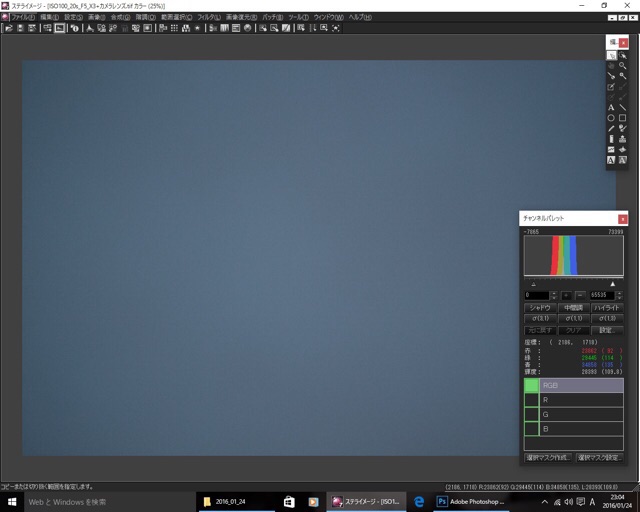Open the graph profile tool in toolbox
The width and height of the screenshot is (640, 512).
[611, 149]
